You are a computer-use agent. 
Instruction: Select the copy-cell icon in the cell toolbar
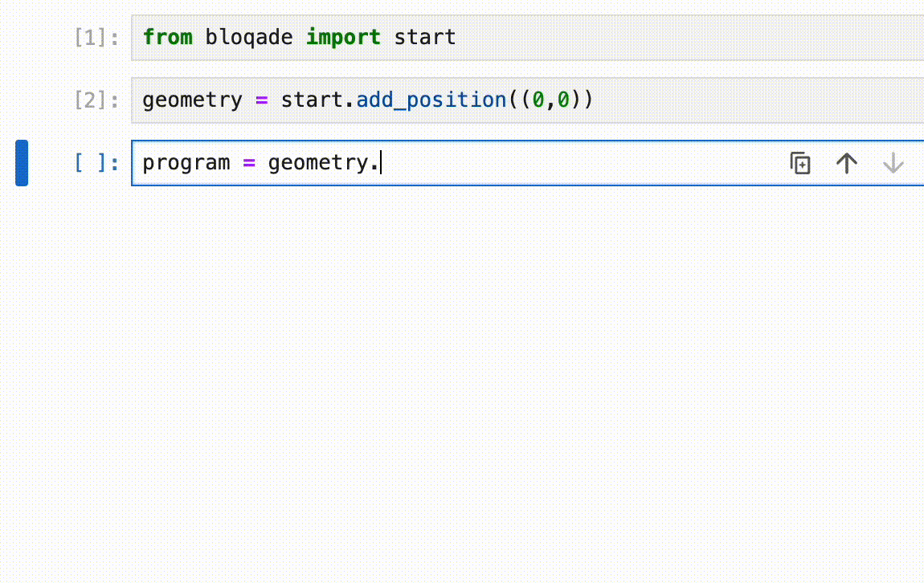coord(800,162)
